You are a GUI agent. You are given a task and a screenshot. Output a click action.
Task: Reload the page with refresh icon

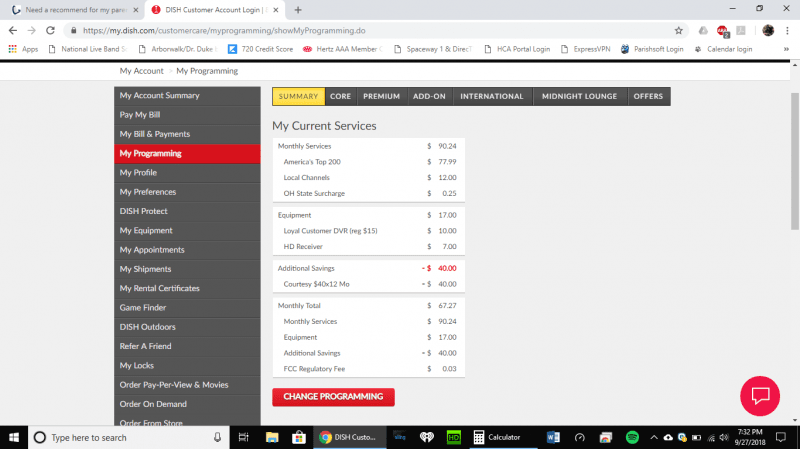point(51,31)
